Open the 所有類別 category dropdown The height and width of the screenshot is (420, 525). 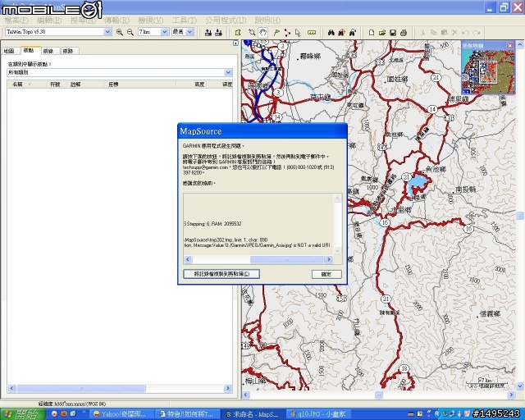point(228,72)
